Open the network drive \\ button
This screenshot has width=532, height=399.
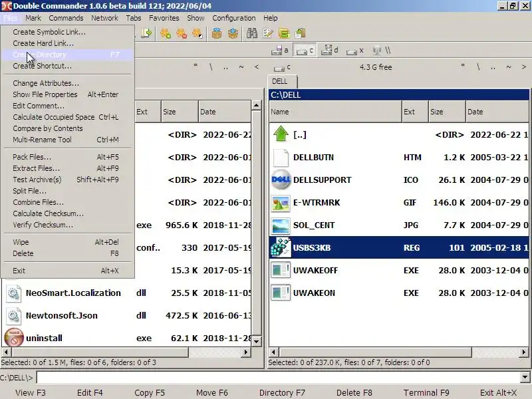382,51
